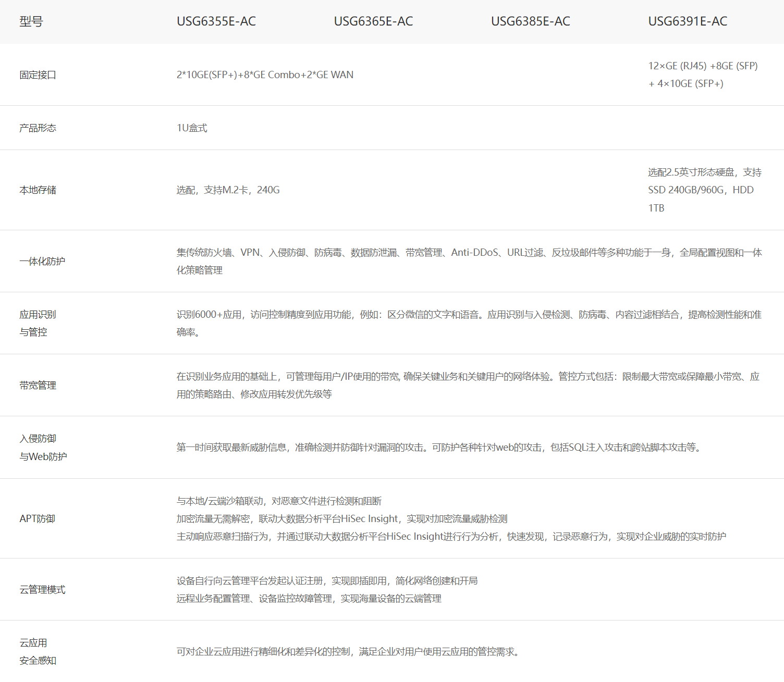
Task: Click the M.2卡 240G storage description
Action: click(x=228, y=190)
